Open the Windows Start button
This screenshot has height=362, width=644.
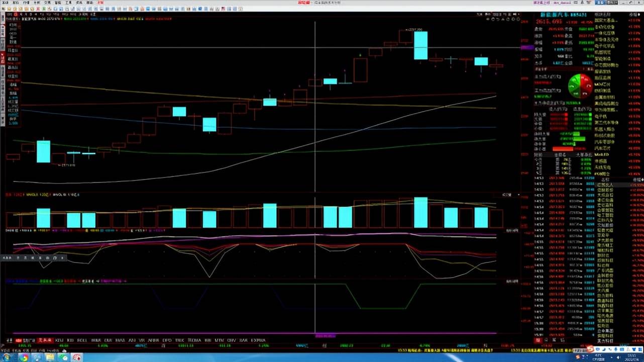7,357
